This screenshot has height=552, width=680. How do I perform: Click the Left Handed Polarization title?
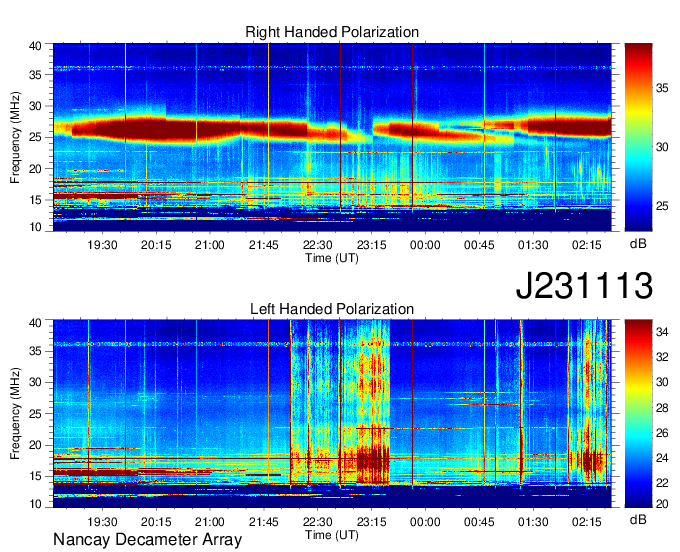(x=332, y=309)
